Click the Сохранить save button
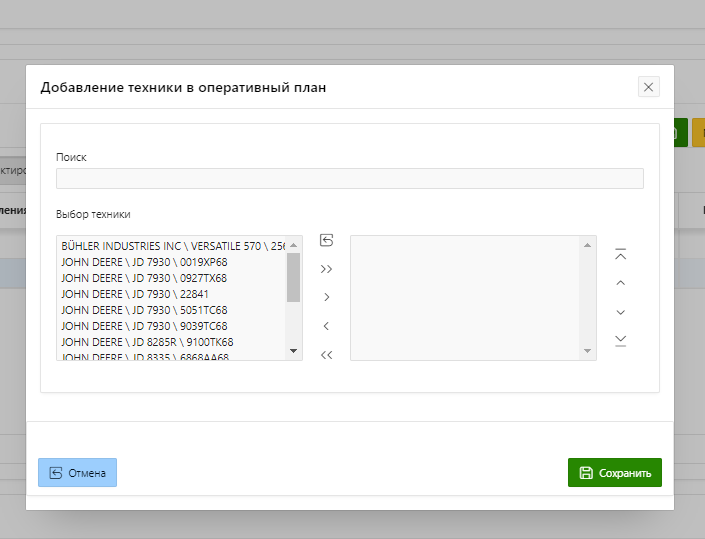705x539 pixels. pyautogui.click(x=614, y=473)
